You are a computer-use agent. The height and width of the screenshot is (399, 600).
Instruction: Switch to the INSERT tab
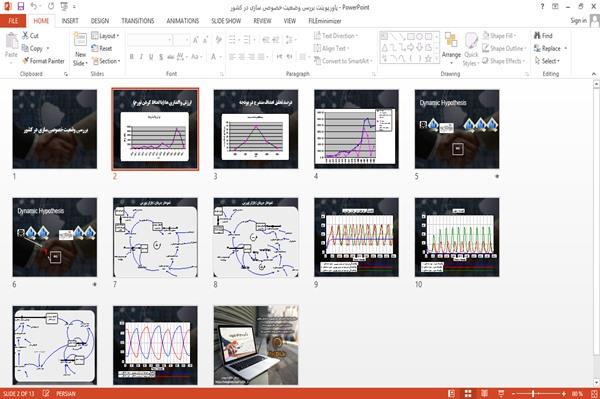pyautogui.click(x=70, y=21)
